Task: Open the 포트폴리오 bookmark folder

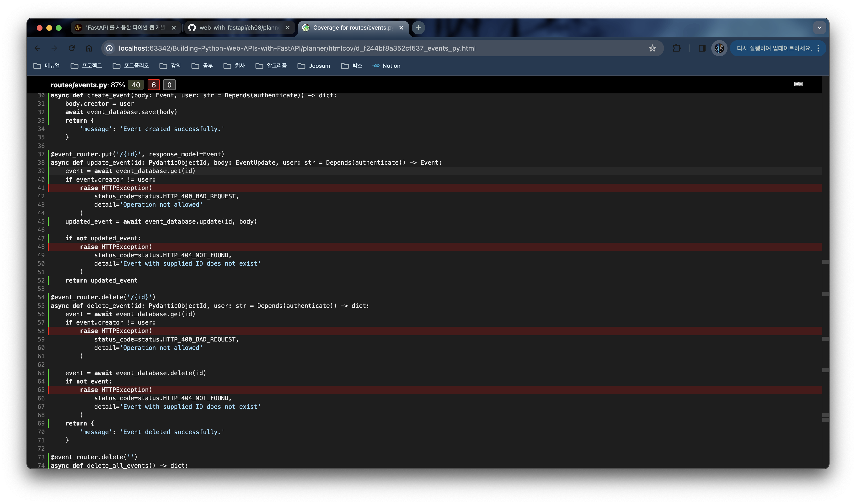Action: [x=131, y=66]
